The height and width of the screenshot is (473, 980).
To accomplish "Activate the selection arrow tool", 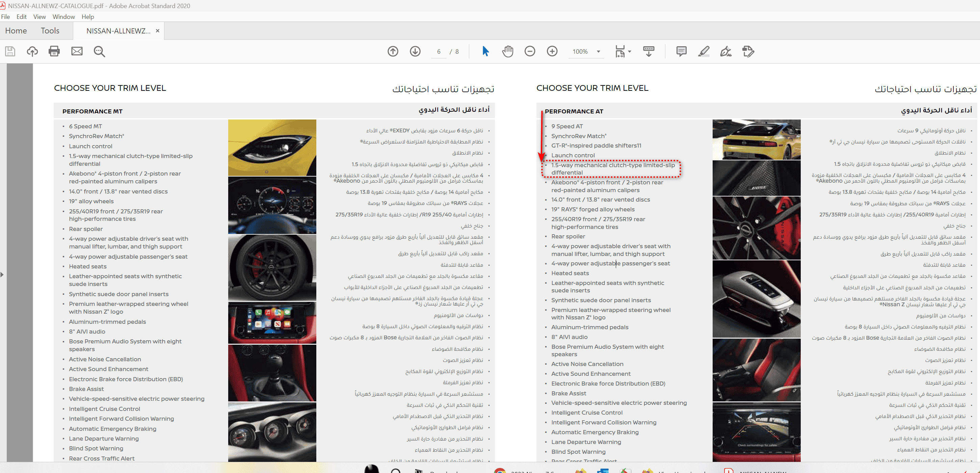I will coord(485,51).
